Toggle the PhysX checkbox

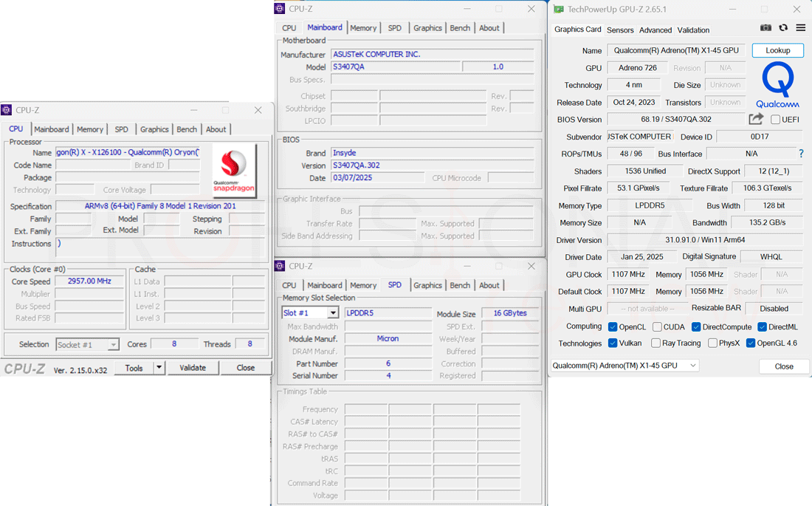[712, 343]
